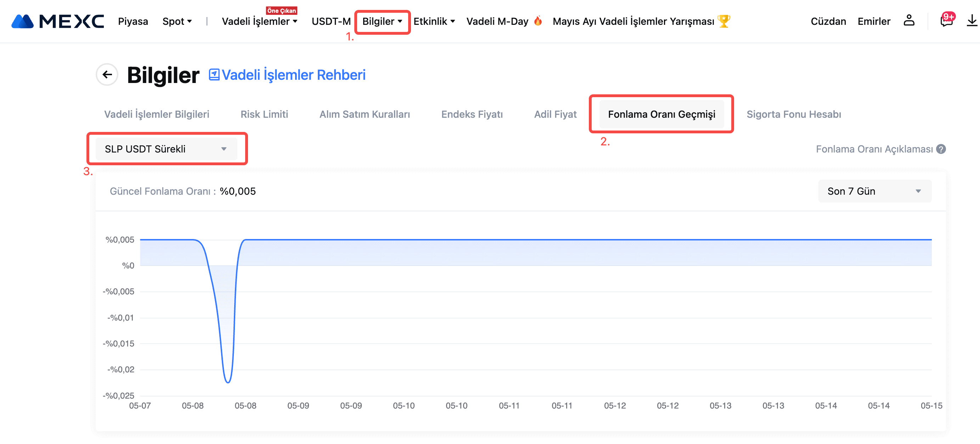Expand the SLP USDT Sürekli dropdown
Screen dimensions: 980x444
(x=166, y=149)
